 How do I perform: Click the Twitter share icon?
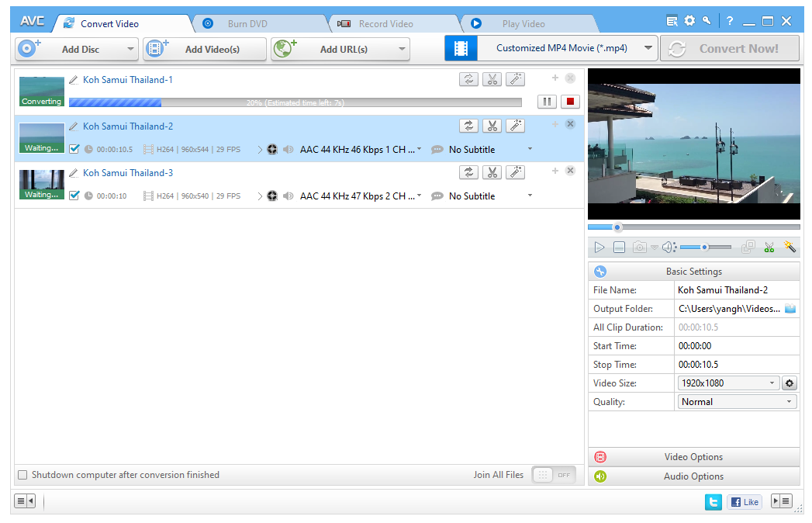[x=713, y=502]
